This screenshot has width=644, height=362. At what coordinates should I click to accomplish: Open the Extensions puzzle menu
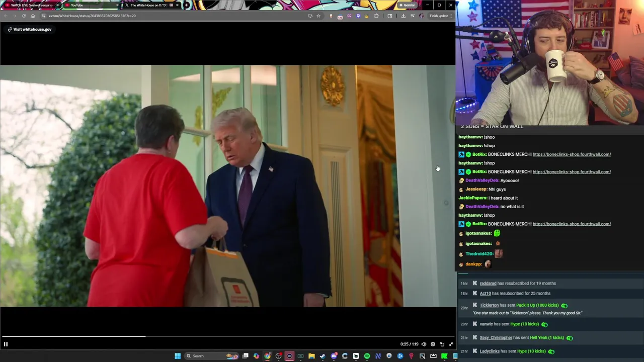pyautogui.click(x=376, y=16)
